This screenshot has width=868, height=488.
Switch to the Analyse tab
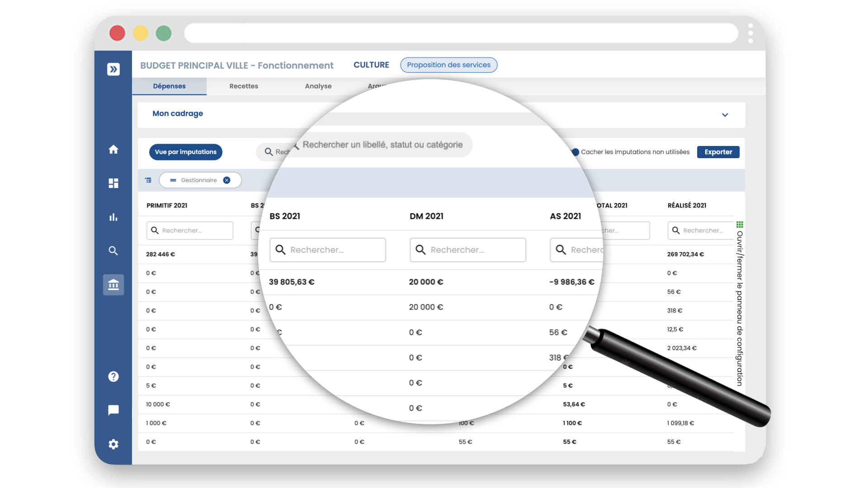click(318, 86)
